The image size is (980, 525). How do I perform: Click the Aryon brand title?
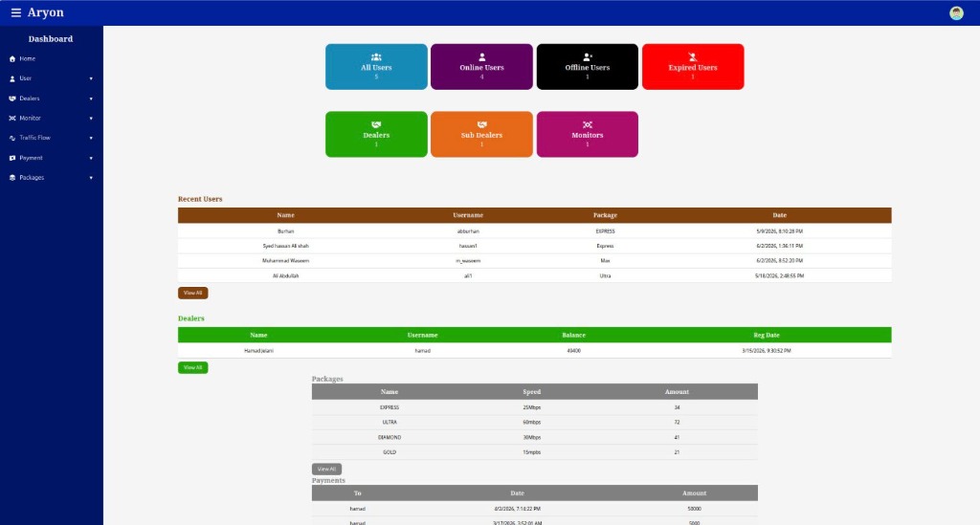click(46, 12)
